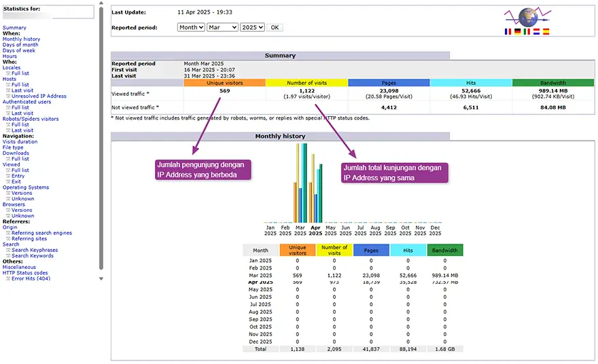Open the Hours link
This screenshot has height=364, width=598.
(10, 56)
